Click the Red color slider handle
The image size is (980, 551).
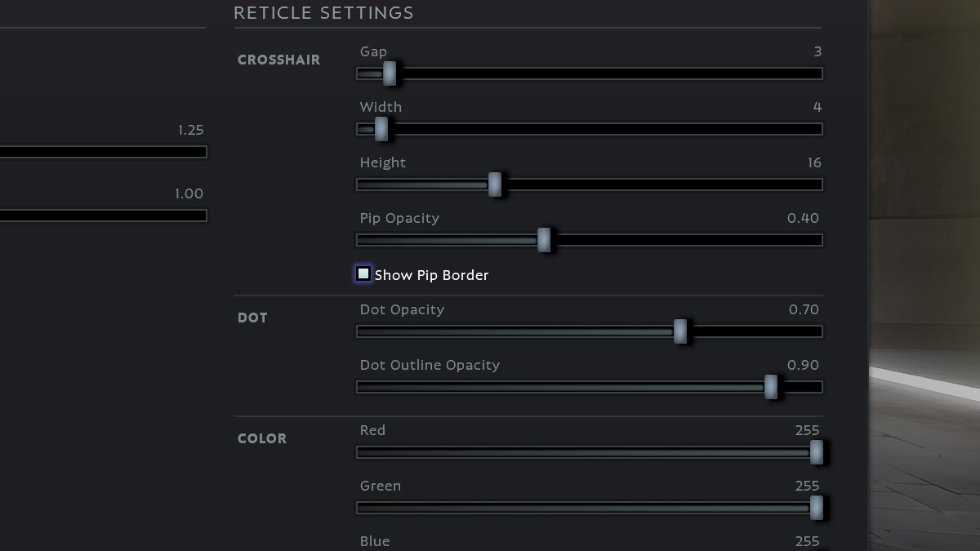click(818, 451)
